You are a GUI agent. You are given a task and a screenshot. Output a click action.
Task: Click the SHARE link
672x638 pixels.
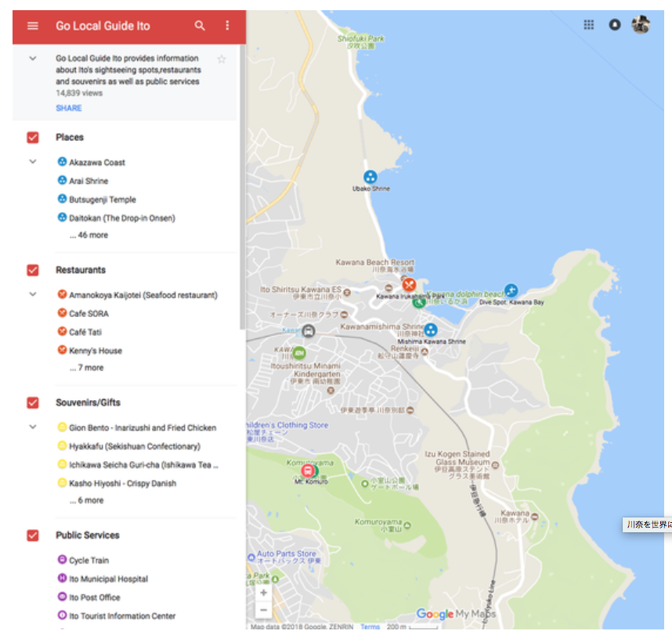69,108
